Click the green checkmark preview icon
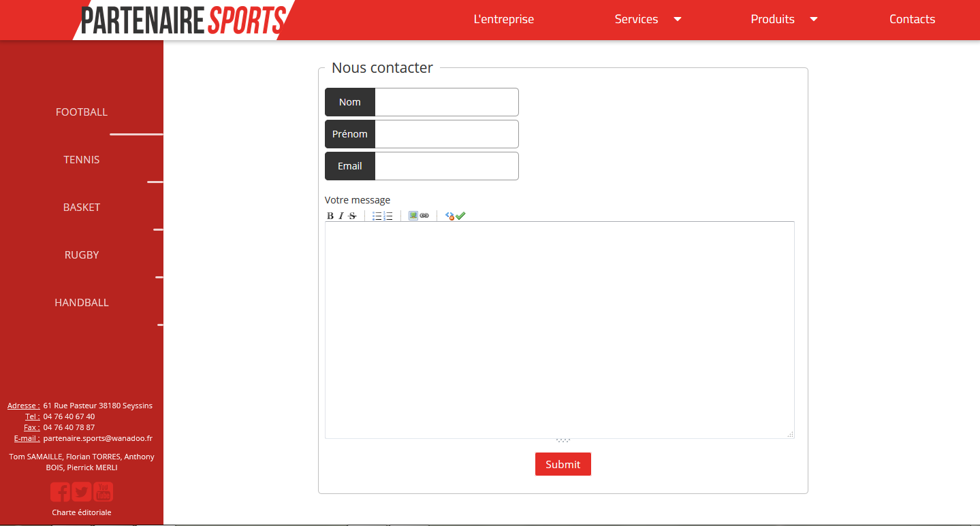 click(461, 216)
